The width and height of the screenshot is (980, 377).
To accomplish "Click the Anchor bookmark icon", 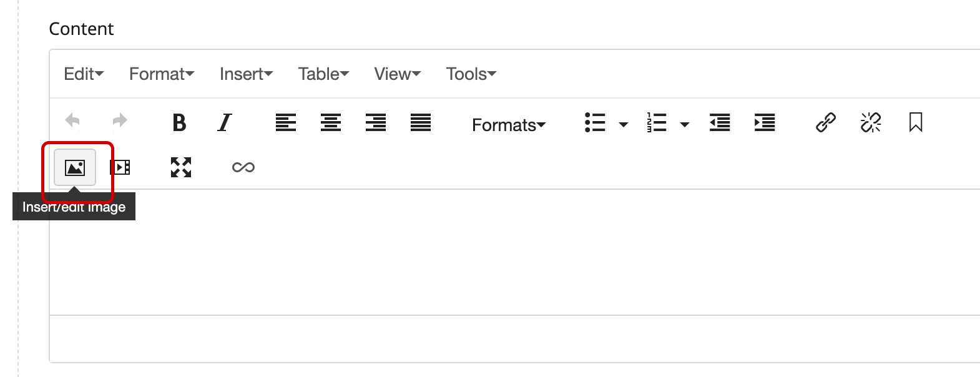I will 915,123.
